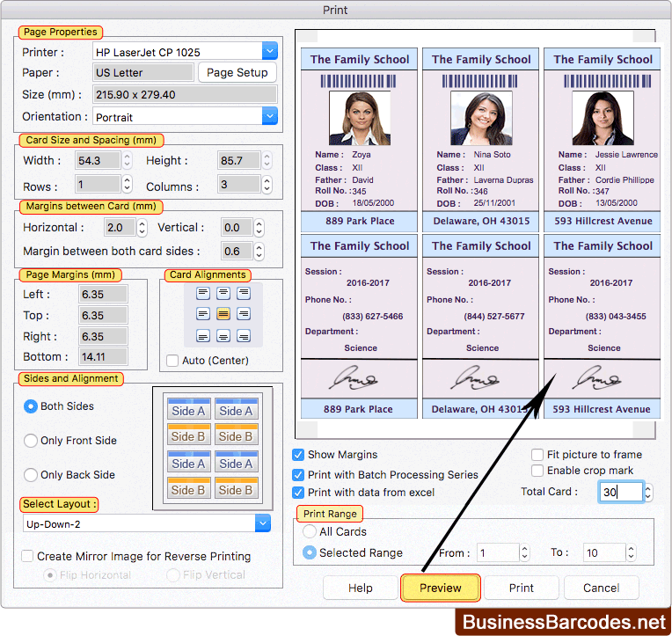The height and width of the screenshot is (636, 672).
Task: Enable Fit picture to frame
Action: (537, 454)
